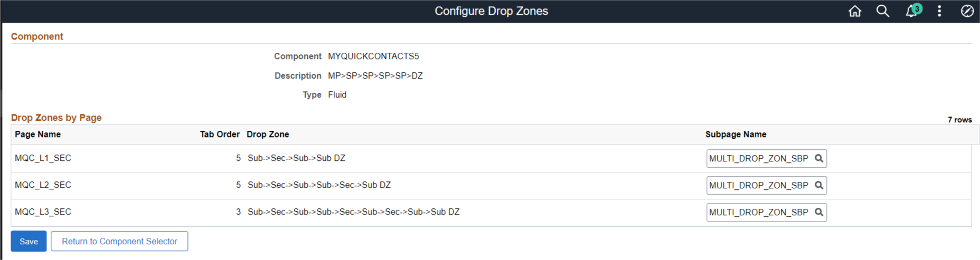Image resolution: width=980 pixels, height=260 pixels.
Task: Look up subpage for MQC_L3_SEC row
Action: tap(819, 212)
